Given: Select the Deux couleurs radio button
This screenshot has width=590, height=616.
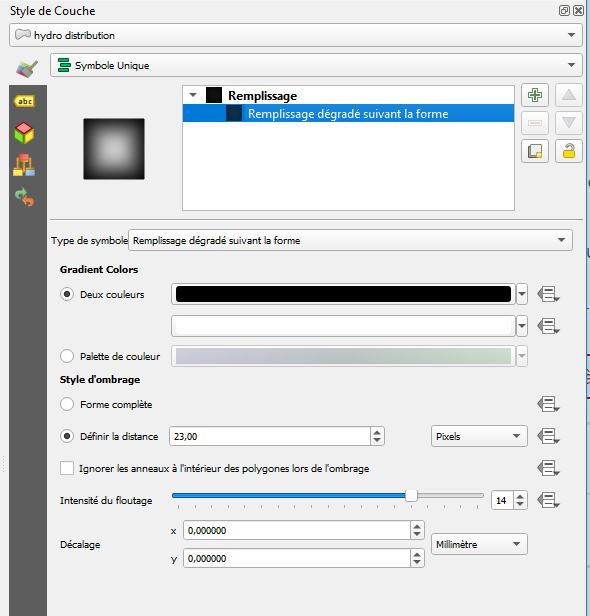Looking at the screenshot, I should (x=67, y=294).
